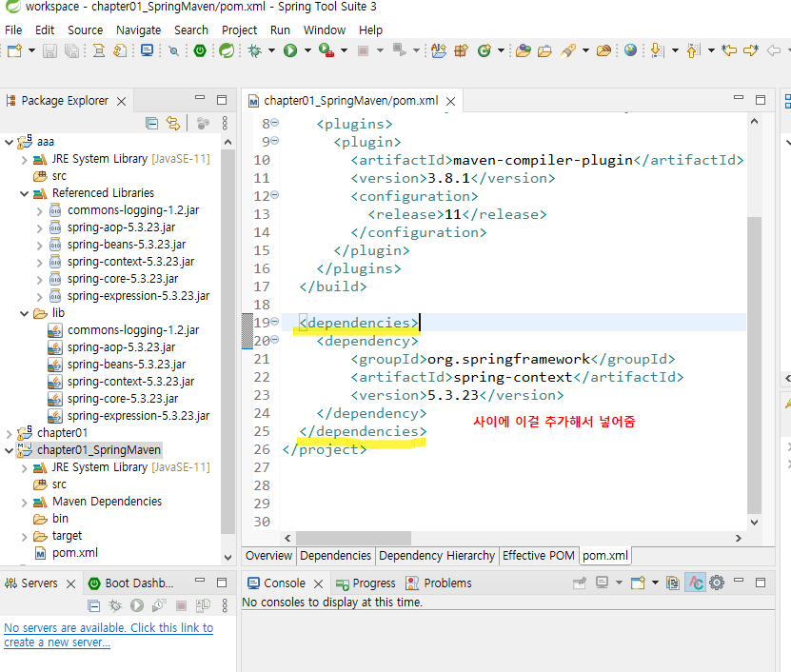Viewport: 791px width, 672px height.
Task: Click the Collapse All icon in Package Explorer
Action: [151, 123]
